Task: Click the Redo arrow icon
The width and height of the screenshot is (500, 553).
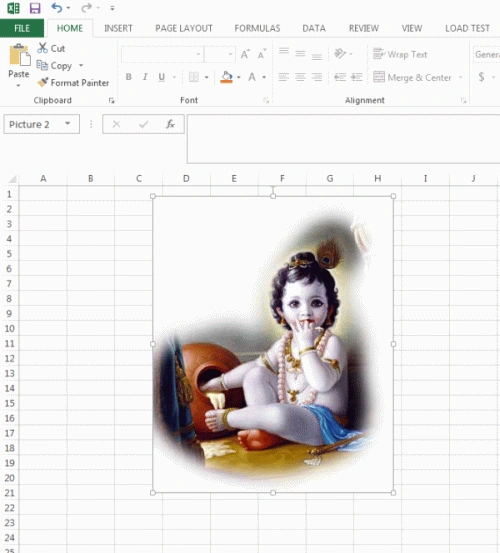Action: tap(86, 7)
